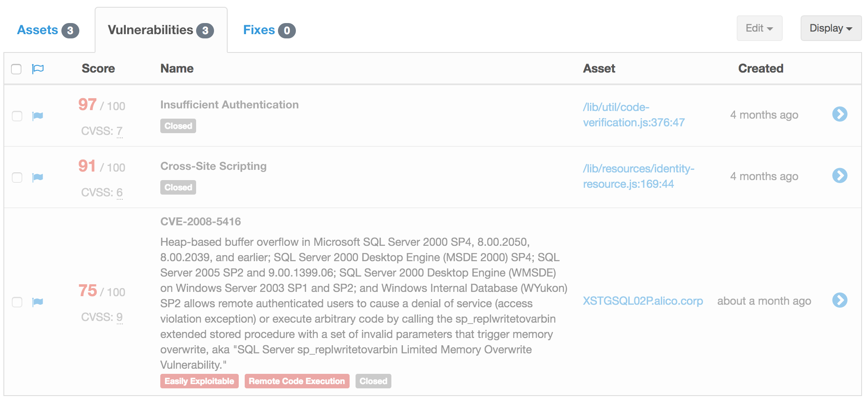The image size is (868, 402).
Task: Check the Cross-Site Scripting row checkbox
Action: click(17, 178)
